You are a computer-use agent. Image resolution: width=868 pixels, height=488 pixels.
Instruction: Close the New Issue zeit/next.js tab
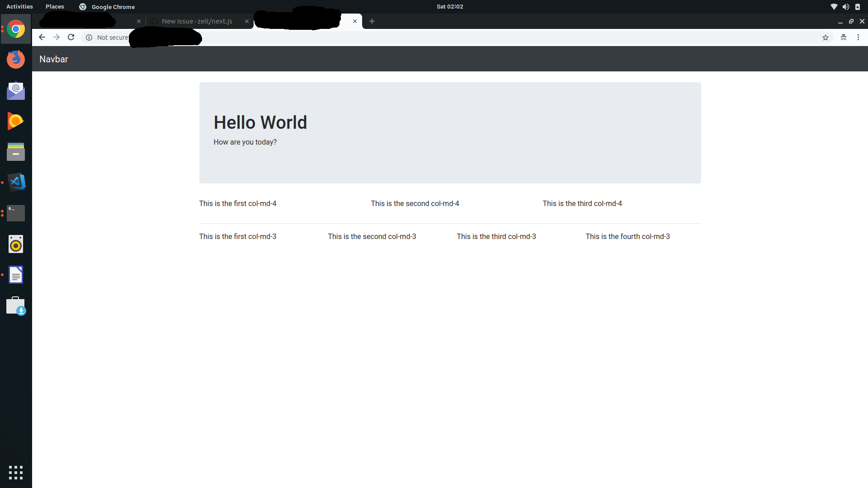click(247, 21)
